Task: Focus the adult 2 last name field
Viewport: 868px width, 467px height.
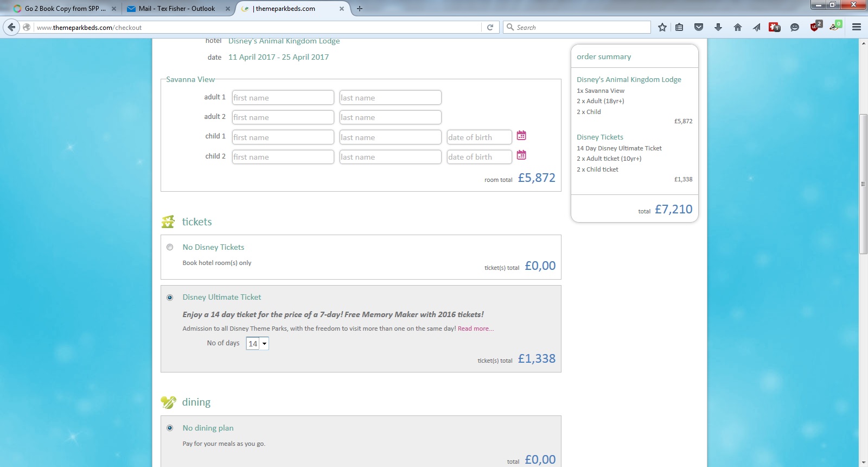Action: (391, 117)
